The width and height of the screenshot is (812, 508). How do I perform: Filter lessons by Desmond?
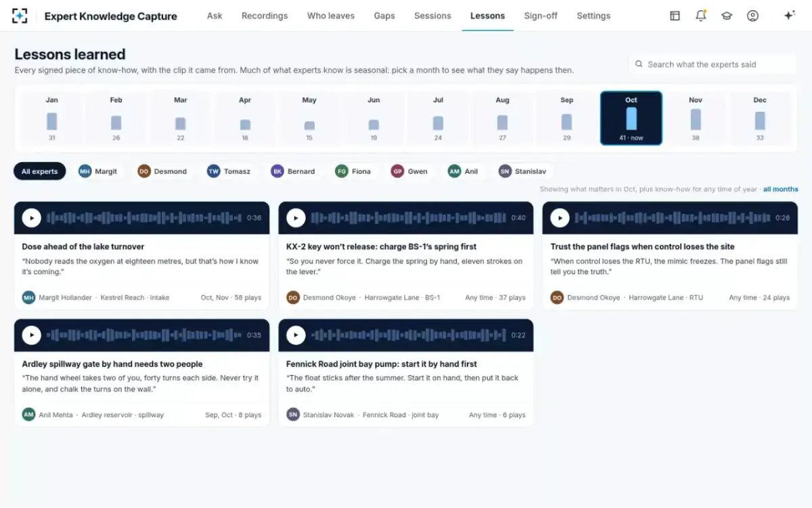click(162, 171)
